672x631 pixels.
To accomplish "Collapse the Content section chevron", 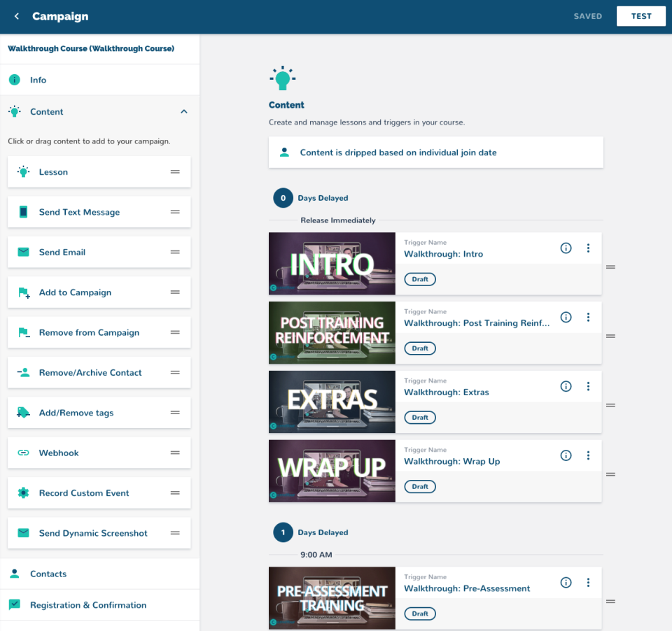I will (x=184, y=112).
